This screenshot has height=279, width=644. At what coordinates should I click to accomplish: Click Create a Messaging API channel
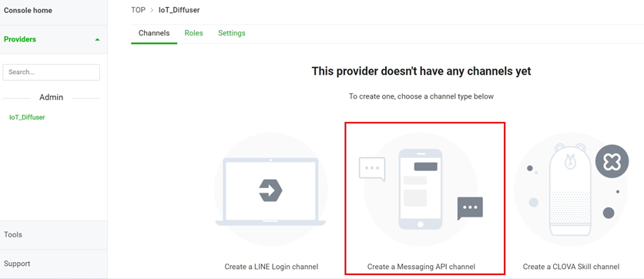[x=421, y=267]
